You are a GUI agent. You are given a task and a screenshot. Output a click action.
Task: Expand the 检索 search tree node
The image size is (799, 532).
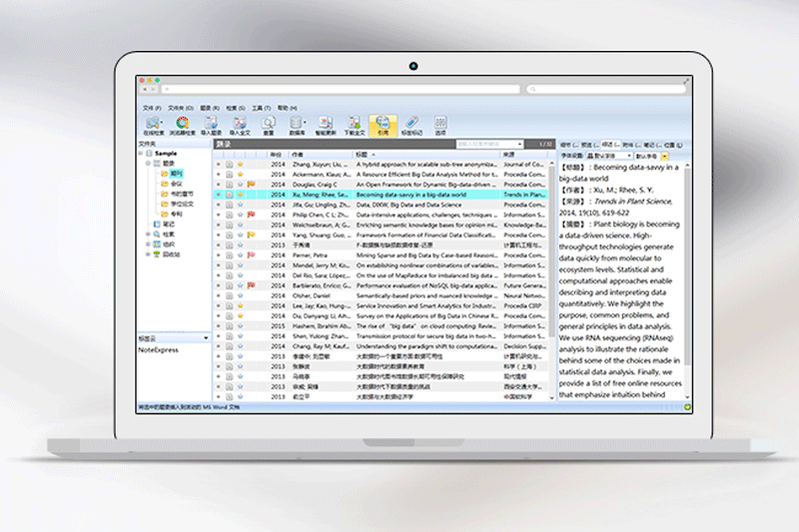point(148,235)
